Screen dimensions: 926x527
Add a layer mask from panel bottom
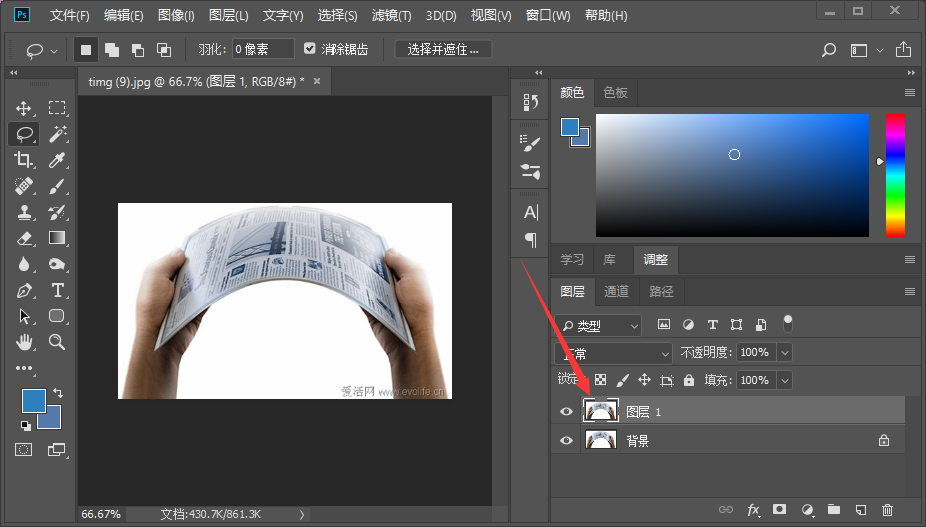[x=779, y=510]
